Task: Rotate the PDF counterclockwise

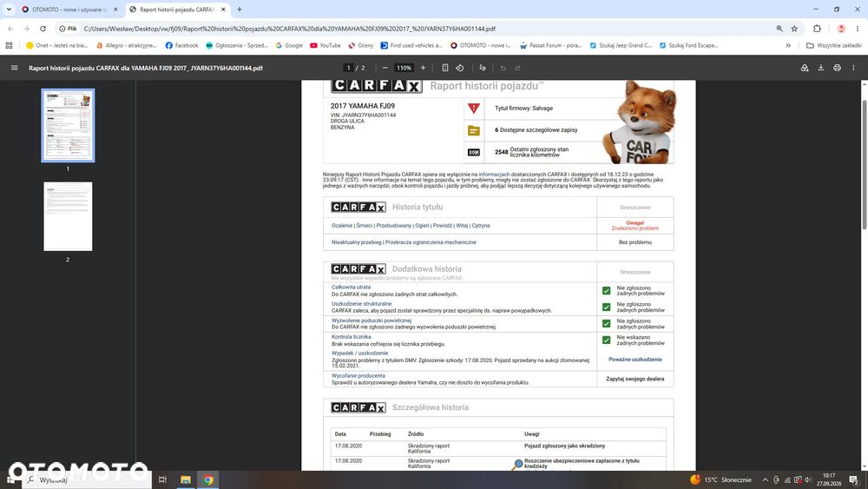Action: tap(459, 68)
